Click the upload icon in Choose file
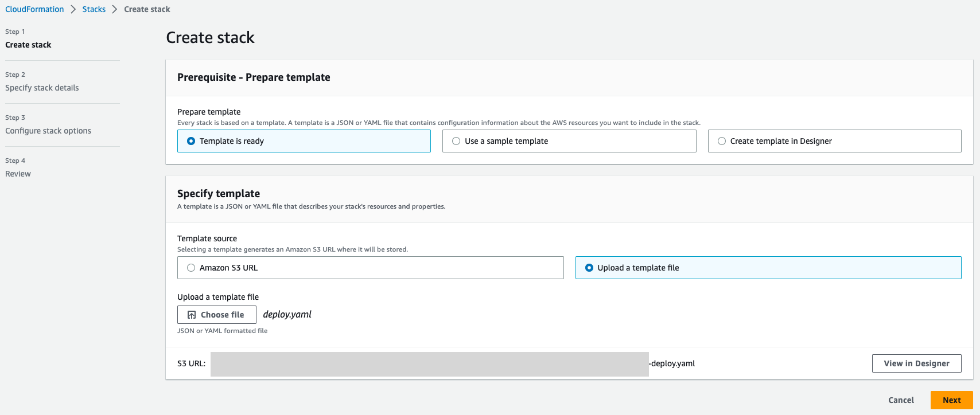Viewport: 980px width, 415px height. coord(192,315)
